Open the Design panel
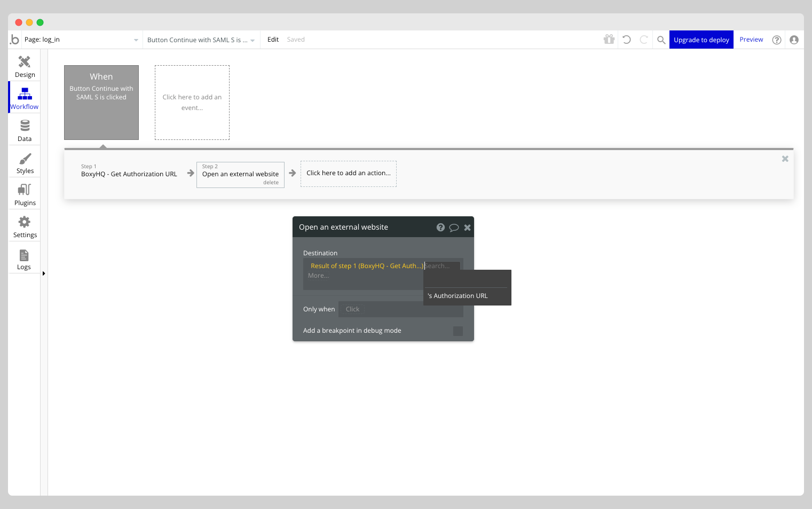The image size is (812, 509). pos(24,65)
